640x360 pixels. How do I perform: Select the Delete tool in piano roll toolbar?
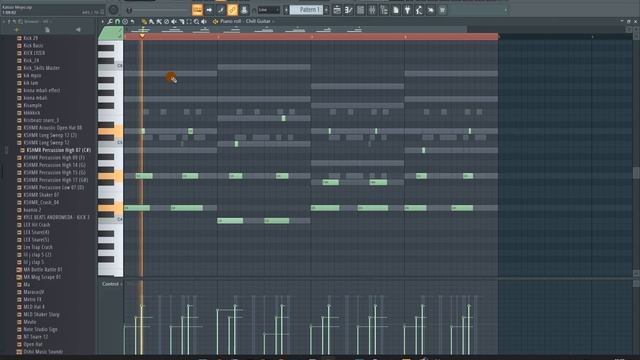click(167, 21)
